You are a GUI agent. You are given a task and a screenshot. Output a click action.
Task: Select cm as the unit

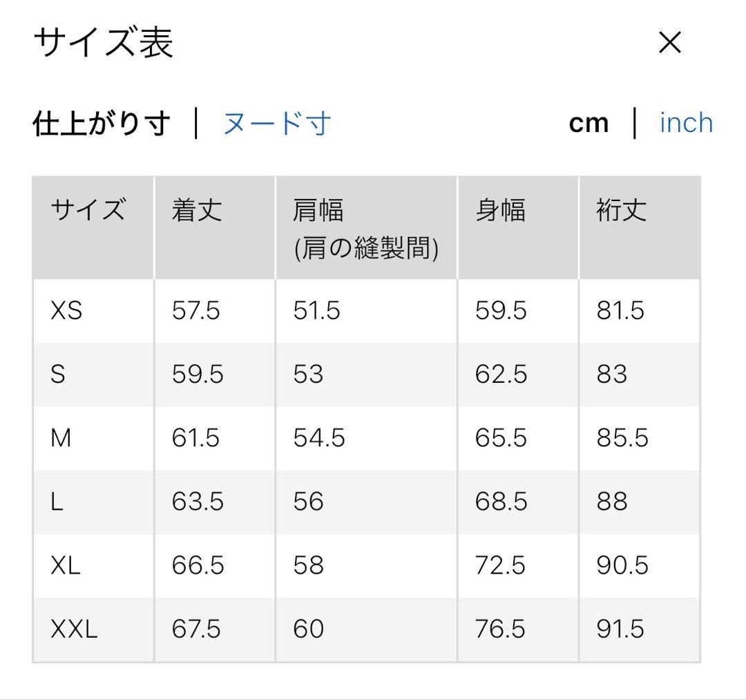pyautogui.click(x=589, y=122)
